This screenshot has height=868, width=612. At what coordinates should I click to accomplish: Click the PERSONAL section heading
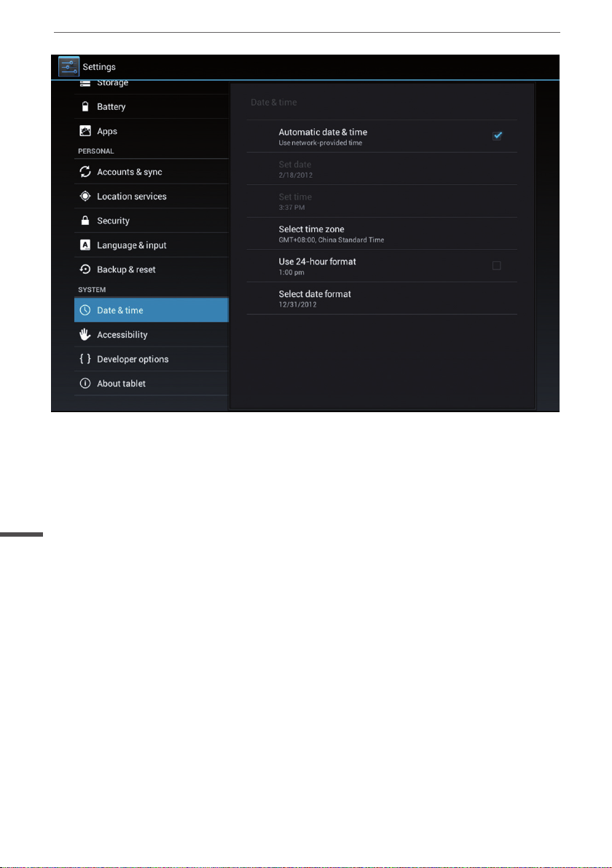96,151
